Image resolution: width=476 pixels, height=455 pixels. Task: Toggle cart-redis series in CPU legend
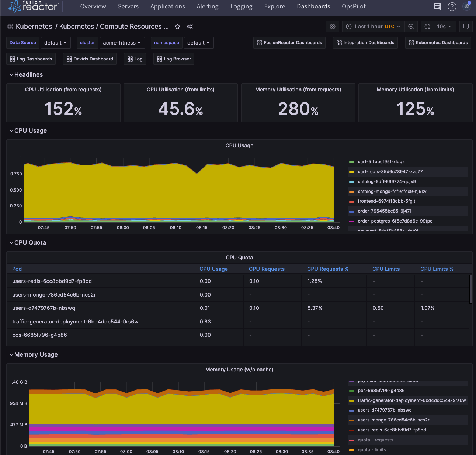[x=390, y=172]
